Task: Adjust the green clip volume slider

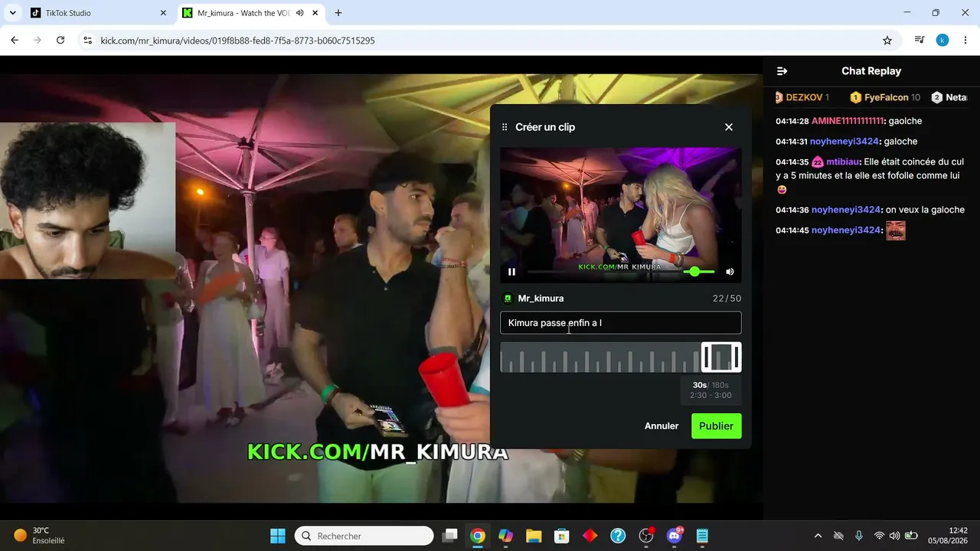Action: click(x=698, y=272)
